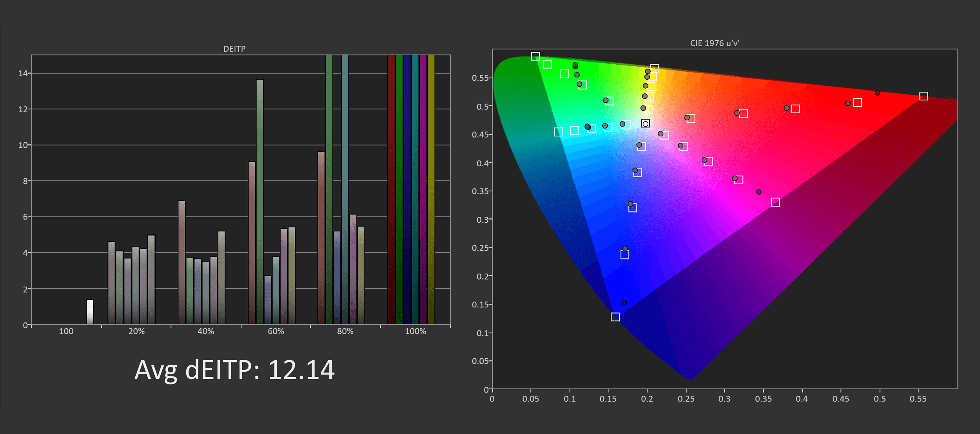Click the 40% x-axis label
This screenshot has height=434, width=980.
[206, 331]
